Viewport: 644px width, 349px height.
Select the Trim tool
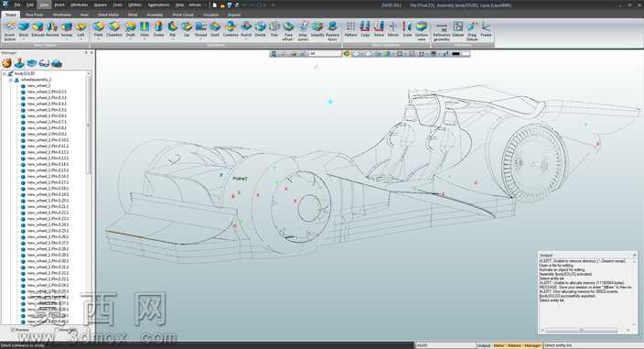(x=274, y=29)
